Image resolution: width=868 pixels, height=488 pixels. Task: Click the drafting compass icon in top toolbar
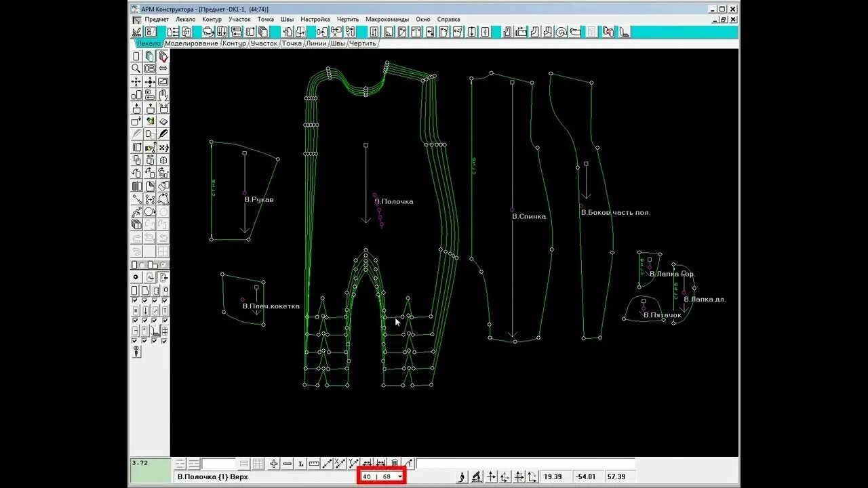[x=136, y=32]
